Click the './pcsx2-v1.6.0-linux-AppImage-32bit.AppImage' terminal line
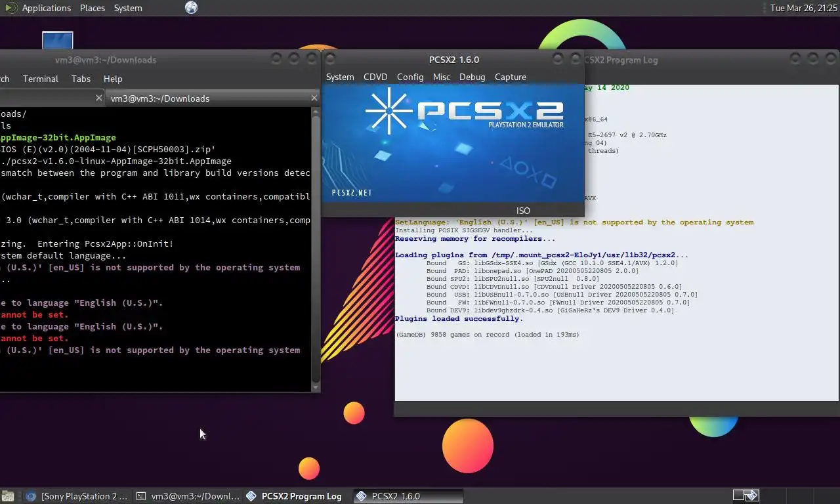Image resolution: width=840 pixels, height=504 pixels. (x=116, y=161)
